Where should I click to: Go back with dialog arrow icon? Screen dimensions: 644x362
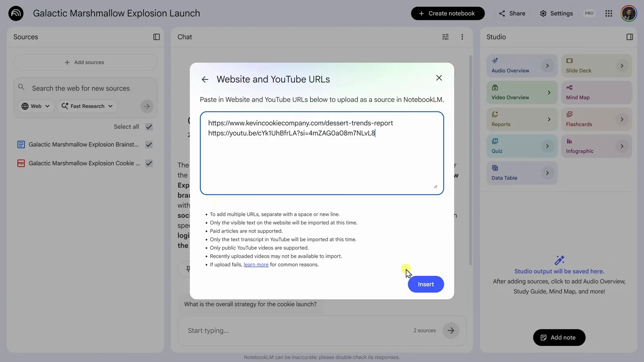click(x=205, y=80)
